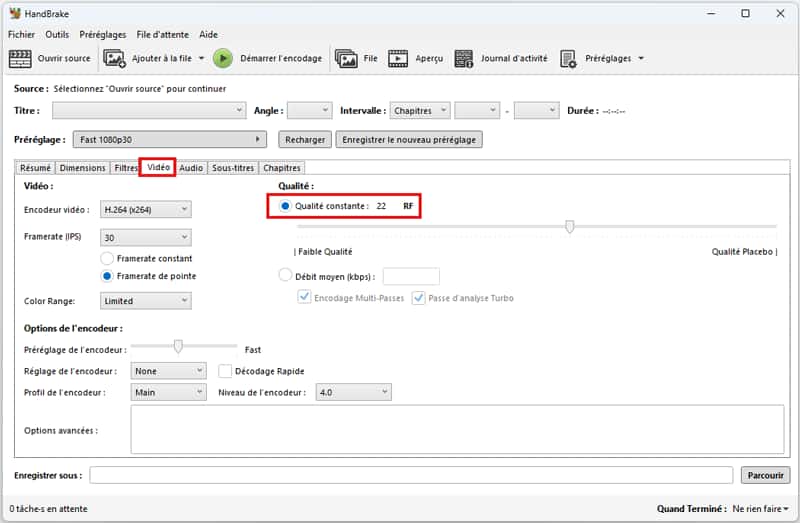Click the Parcourir button
800x523 pixels.
[766, 475]
